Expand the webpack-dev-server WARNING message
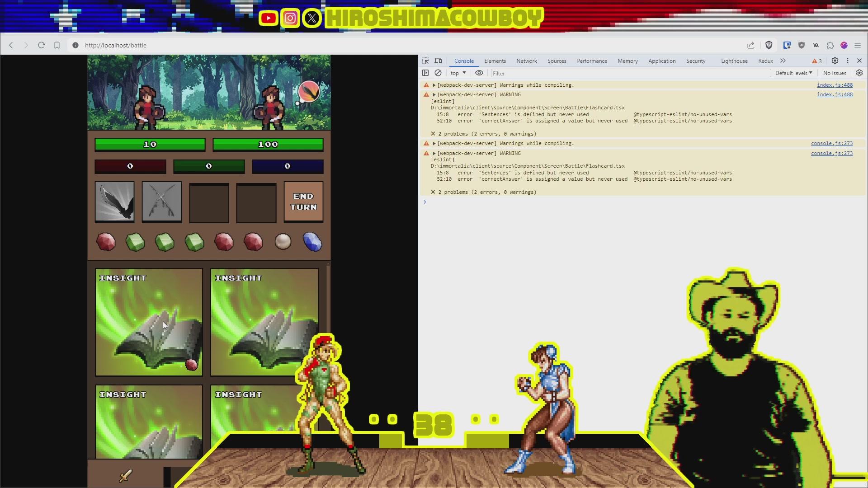This screenshot has height=488, width=868. [434, 94]
